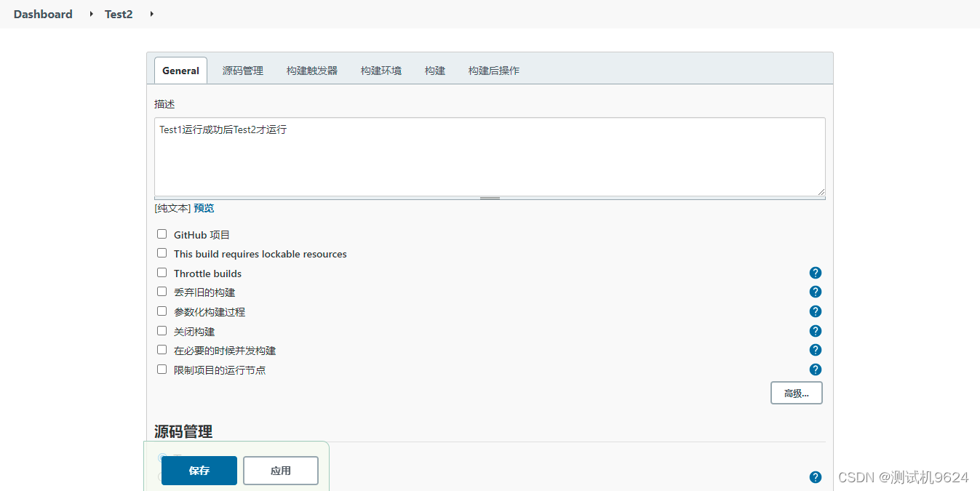Select the General tab
The height and width of the screenshot is (491, 980).
(180, 71)
